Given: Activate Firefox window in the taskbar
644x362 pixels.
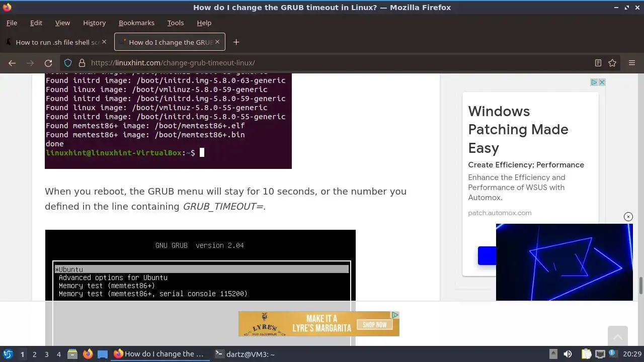Looking at the screenshot, I should tap(159, 354).
